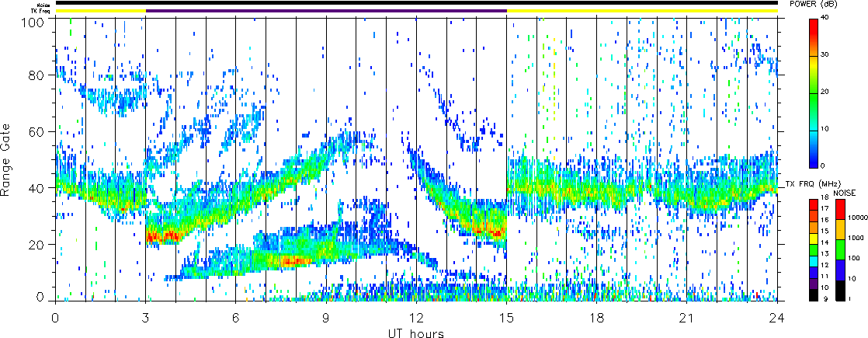Image resolution: width=868 pixels, height=338 pixels.
Task: Click the yellow TX Freq strip segment before hour 3
Action: point(100,11)
